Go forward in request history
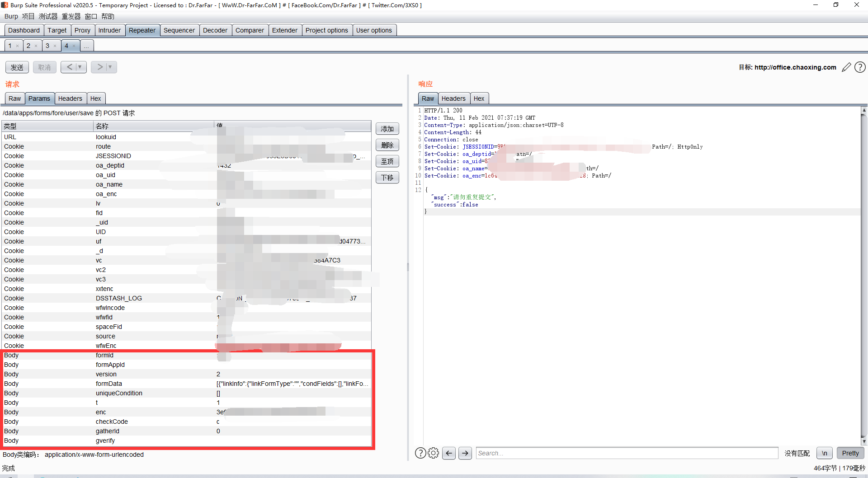The width and height of the screenshot is (868, 478). click(100, 67)
